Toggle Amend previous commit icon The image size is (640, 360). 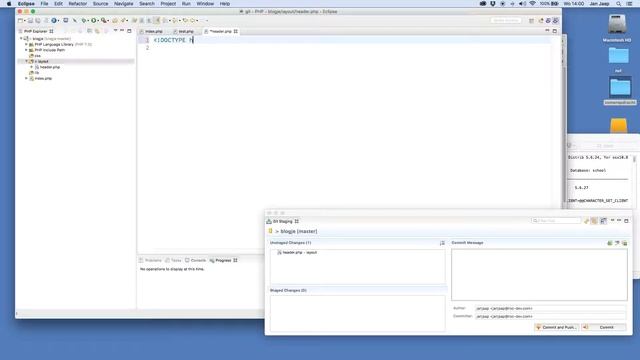point(609,243)
